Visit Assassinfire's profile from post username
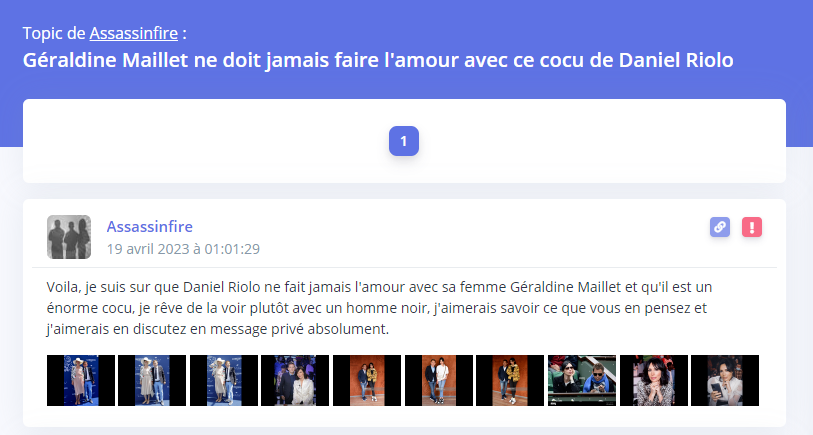 pos(150,227)
